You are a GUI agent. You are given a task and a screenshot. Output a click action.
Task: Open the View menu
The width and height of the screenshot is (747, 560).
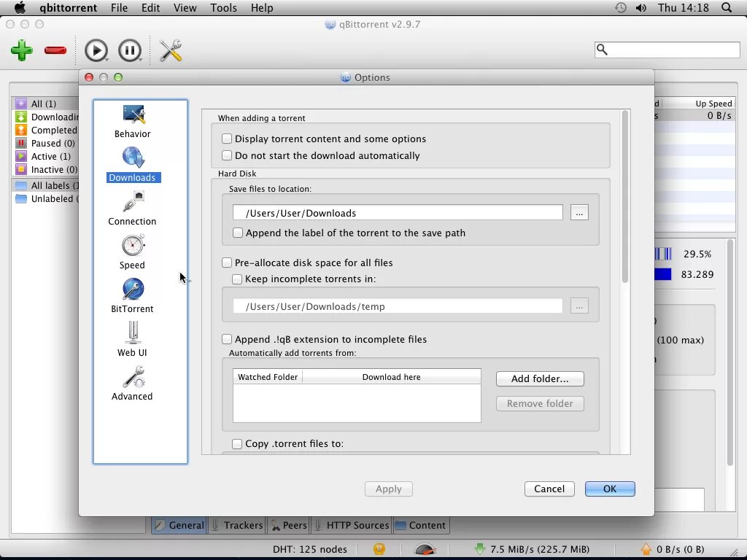pyautogui.click(x=185, y=7)
